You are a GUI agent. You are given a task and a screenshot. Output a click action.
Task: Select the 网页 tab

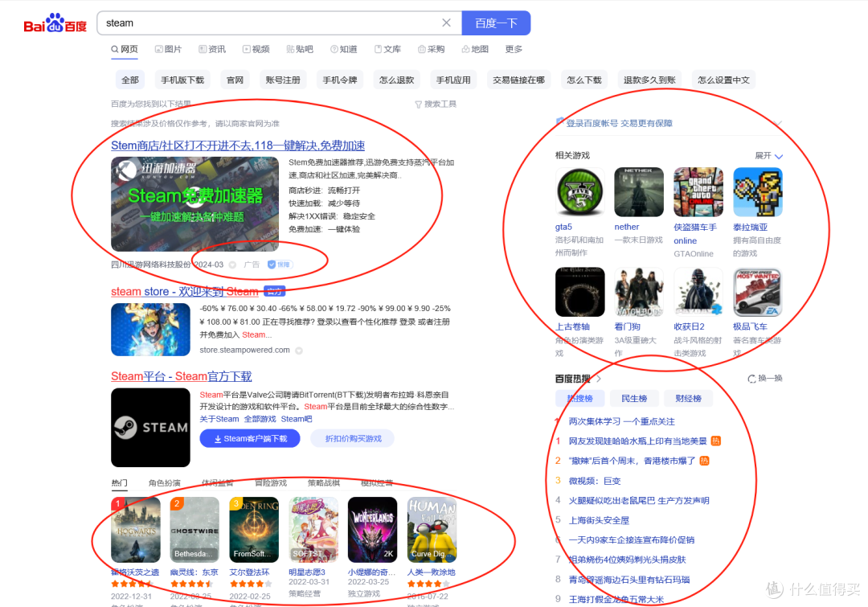[x=125, y=49]
